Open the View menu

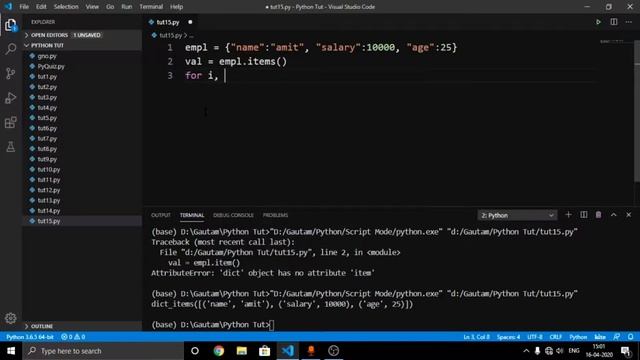tap(92, 7)
